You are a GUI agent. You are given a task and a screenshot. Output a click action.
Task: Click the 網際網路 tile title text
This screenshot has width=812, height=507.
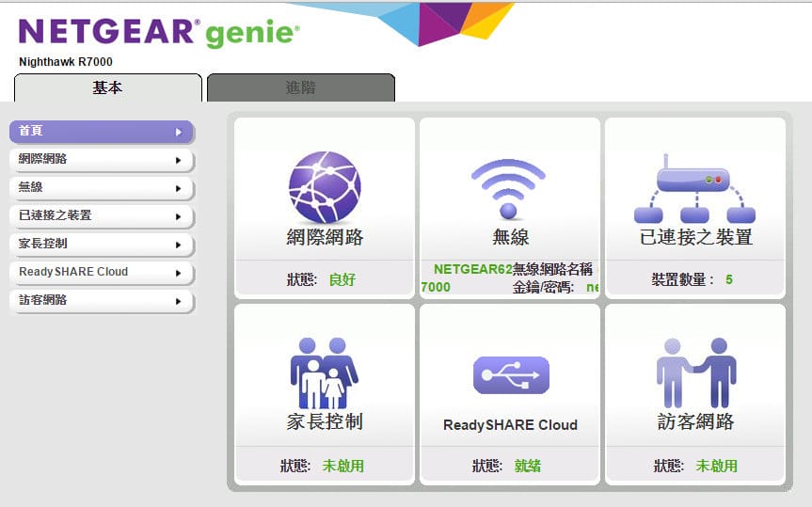[x=325, y=237]
